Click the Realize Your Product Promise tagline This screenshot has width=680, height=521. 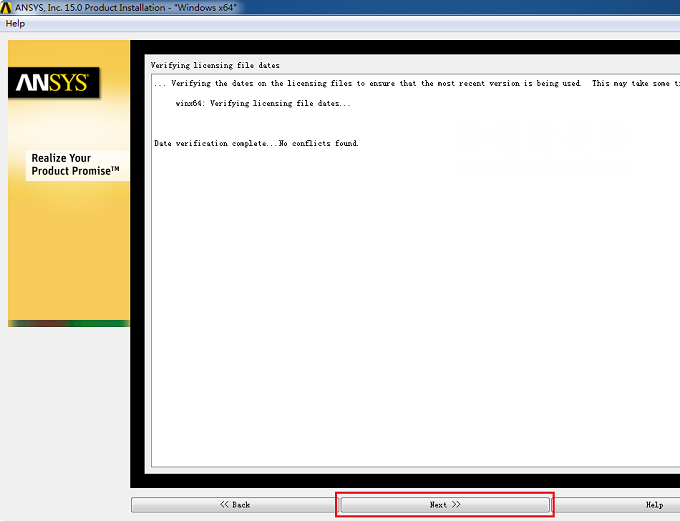tap(75, 164)
